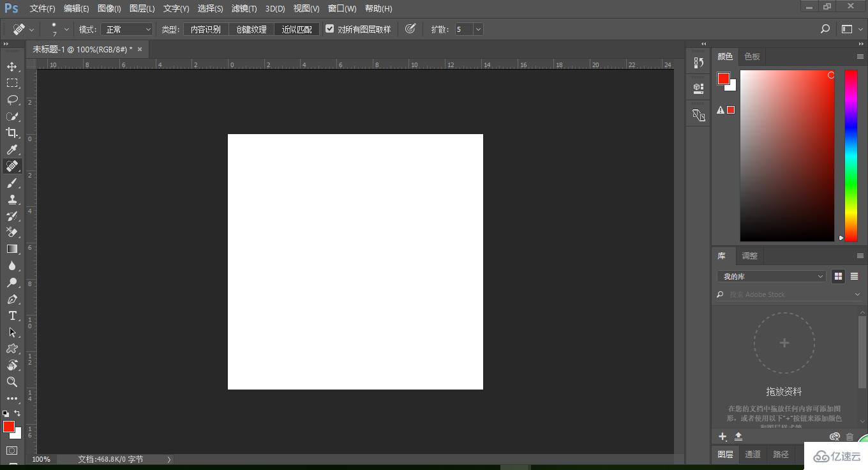The width and height of the screenshot is (868, 470).
Task: Open the 滤镜(T) menu
Action: click(244, 8)
